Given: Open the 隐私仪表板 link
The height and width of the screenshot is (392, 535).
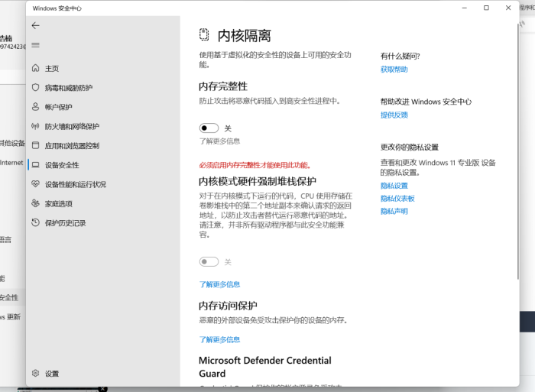Looking at the screenshot, I should coord(397,199).
